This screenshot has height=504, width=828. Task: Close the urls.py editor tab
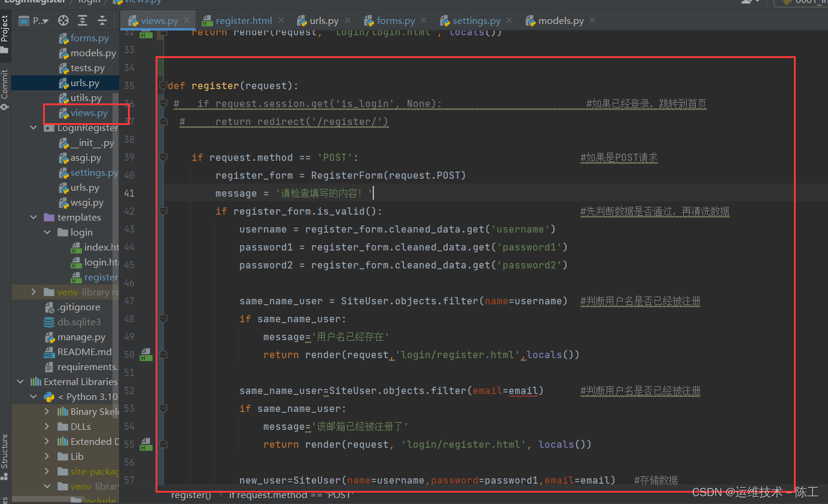pos(348,21)
